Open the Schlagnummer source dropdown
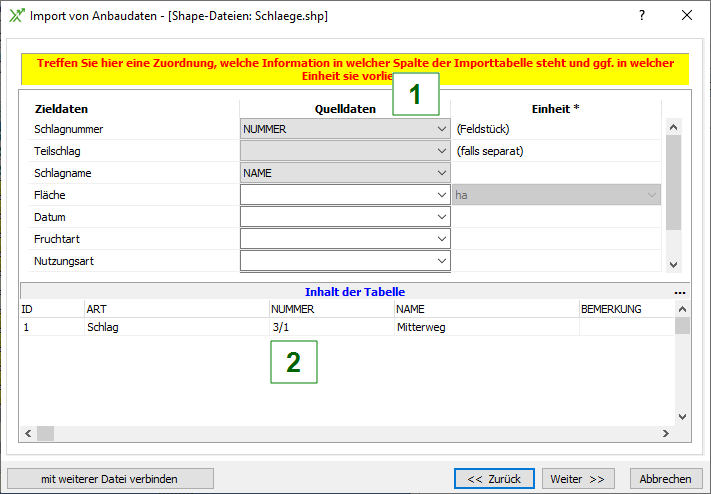Screen dimensions: 711x494 (x=345, y=129)
